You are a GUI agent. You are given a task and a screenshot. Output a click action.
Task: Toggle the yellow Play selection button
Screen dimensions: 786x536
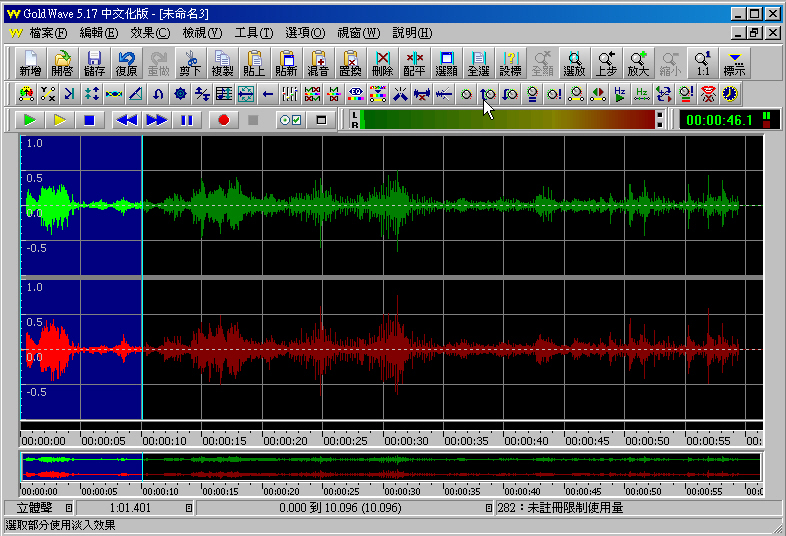coord(59,120)
